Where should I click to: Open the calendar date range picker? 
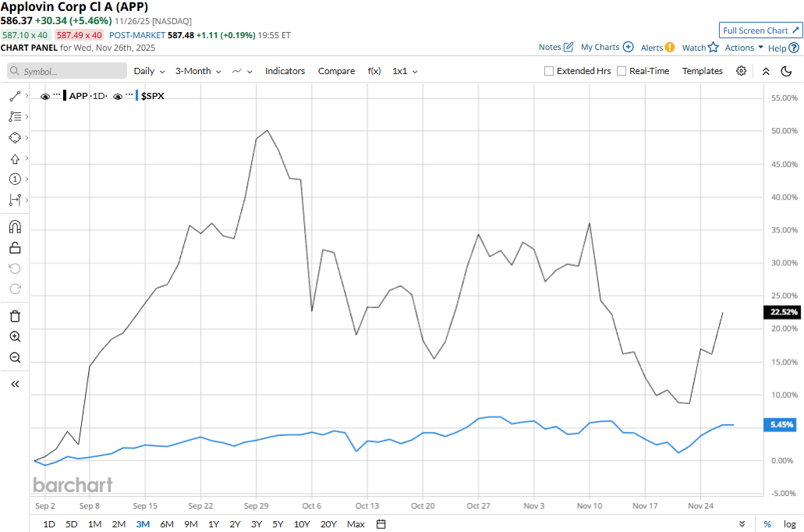coord(381,523)
